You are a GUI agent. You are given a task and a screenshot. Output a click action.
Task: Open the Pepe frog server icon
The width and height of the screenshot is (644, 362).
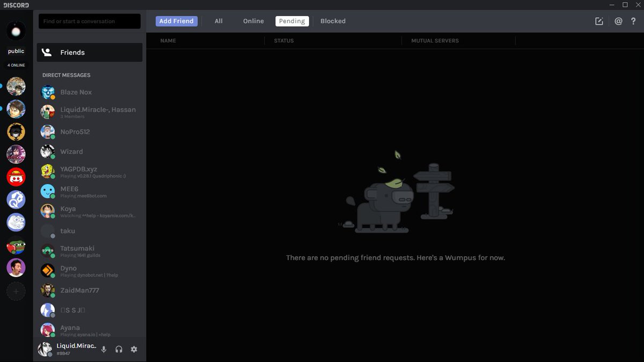[16, 245]
